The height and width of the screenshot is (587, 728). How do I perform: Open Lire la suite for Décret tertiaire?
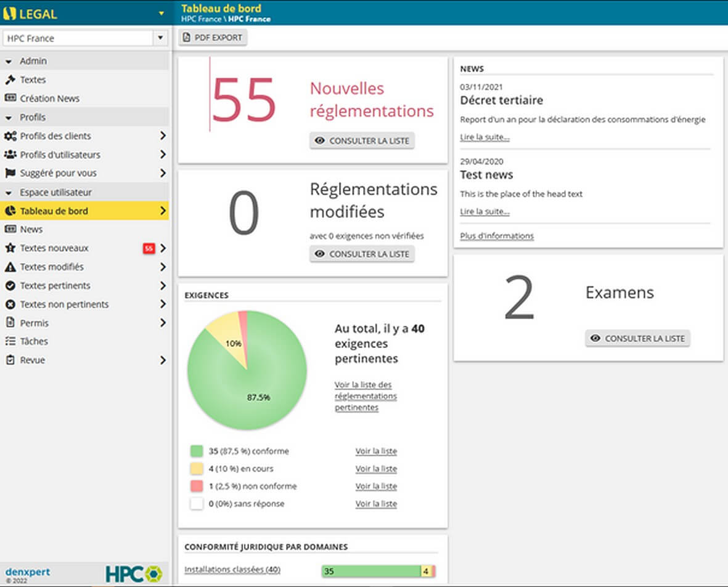[485, 137]
